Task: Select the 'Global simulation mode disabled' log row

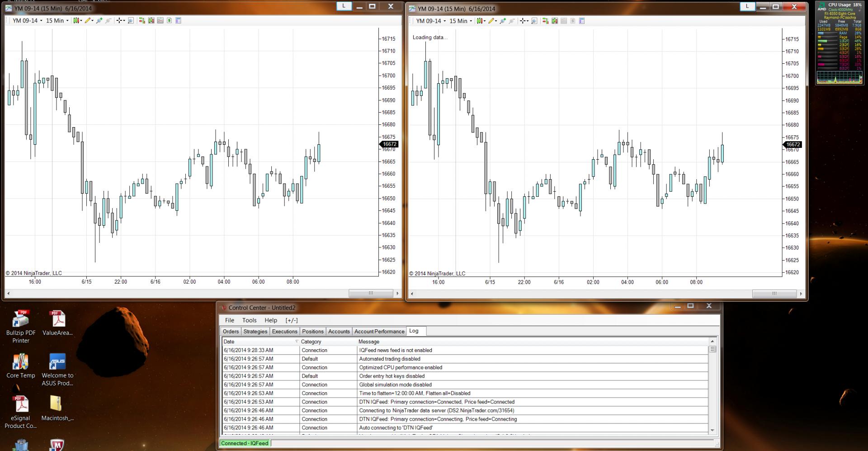Action: pyautogui.click(x=465, y=385)
